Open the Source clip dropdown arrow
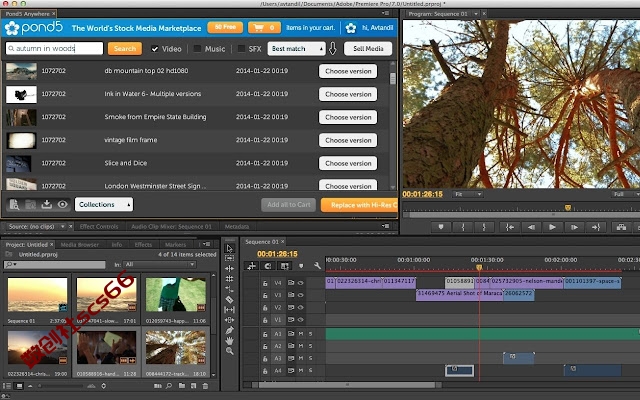Screen dimensions: 640x400 coord(62,226)
